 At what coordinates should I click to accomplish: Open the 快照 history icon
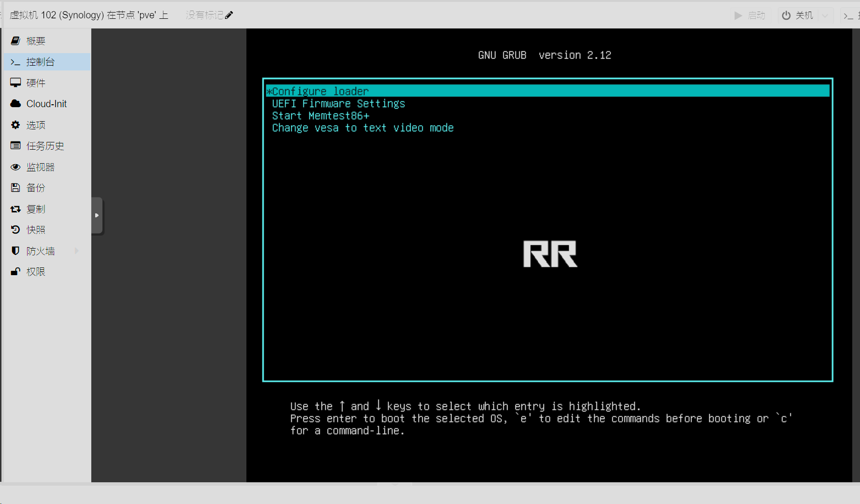(x=15, y=230)
